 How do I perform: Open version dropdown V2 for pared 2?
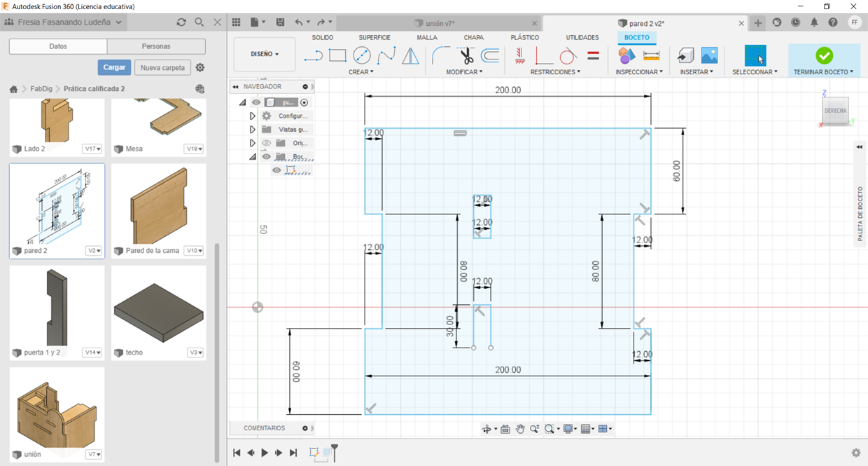pyautogui.click(x=94, y=251)
